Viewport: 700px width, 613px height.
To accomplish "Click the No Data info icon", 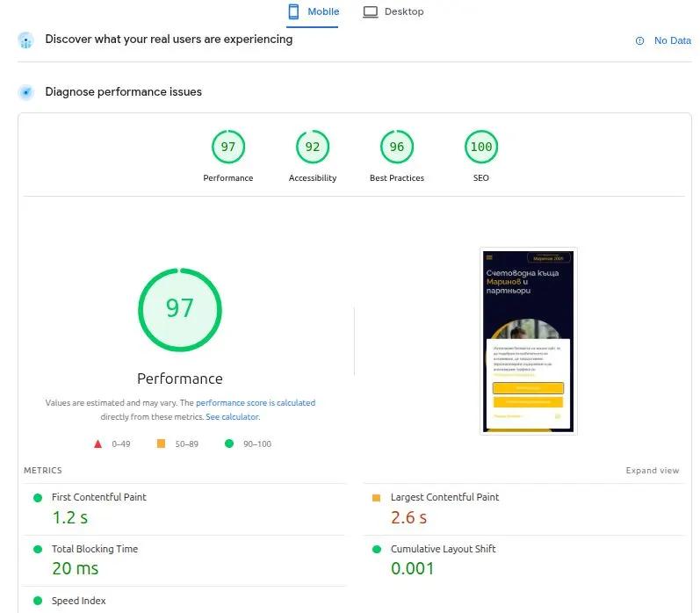I will pyautogui.click(x=639, y=41).
